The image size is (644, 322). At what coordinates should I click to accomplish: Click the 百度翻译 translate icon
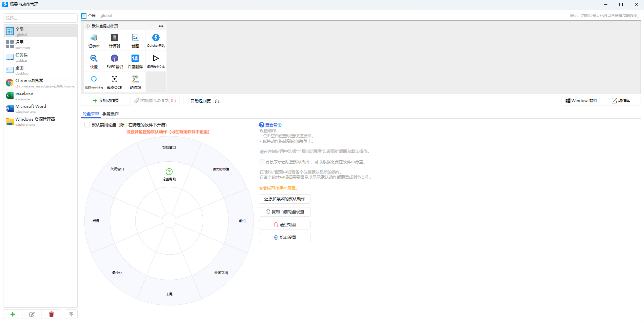coord(135,59)
